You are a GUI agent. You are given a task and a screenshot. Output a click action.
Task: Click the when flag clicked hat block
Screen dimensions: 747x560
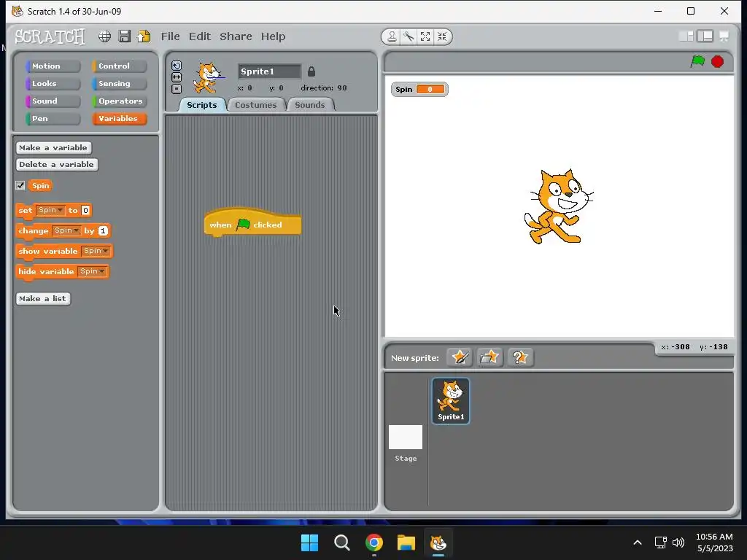pyautogui.click(x=252, y=223)
